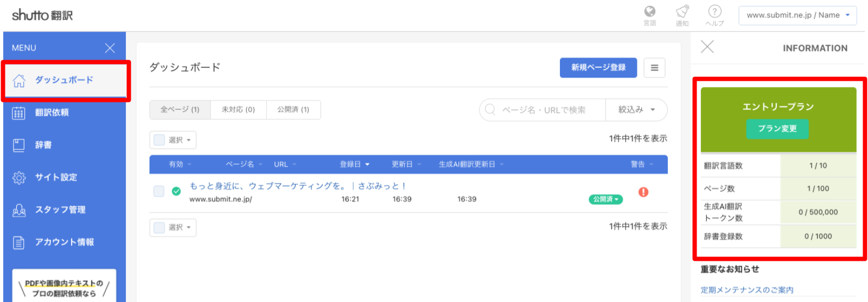Open the 公開済 status dropdown badge

click(x=605, y=200)
